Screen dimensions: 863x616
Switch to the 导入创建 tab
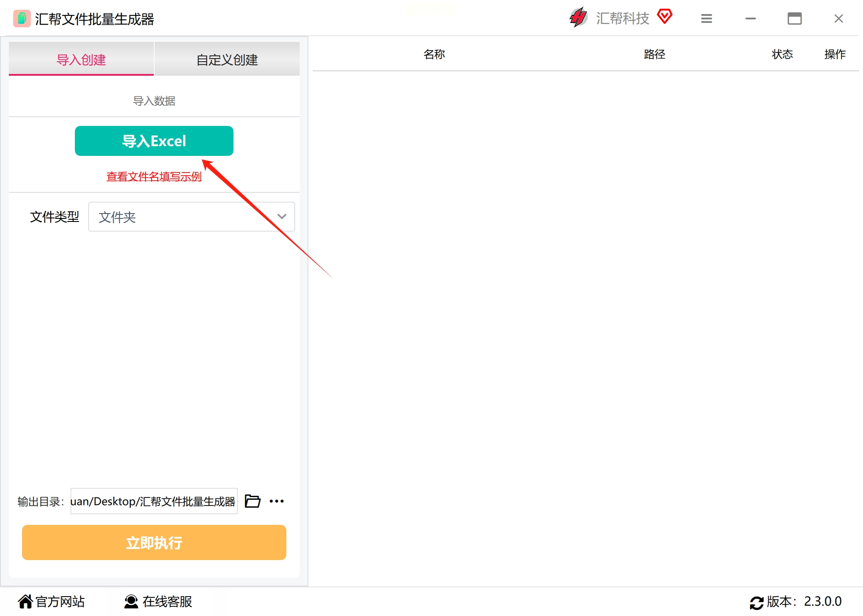[x=81, y=59]
